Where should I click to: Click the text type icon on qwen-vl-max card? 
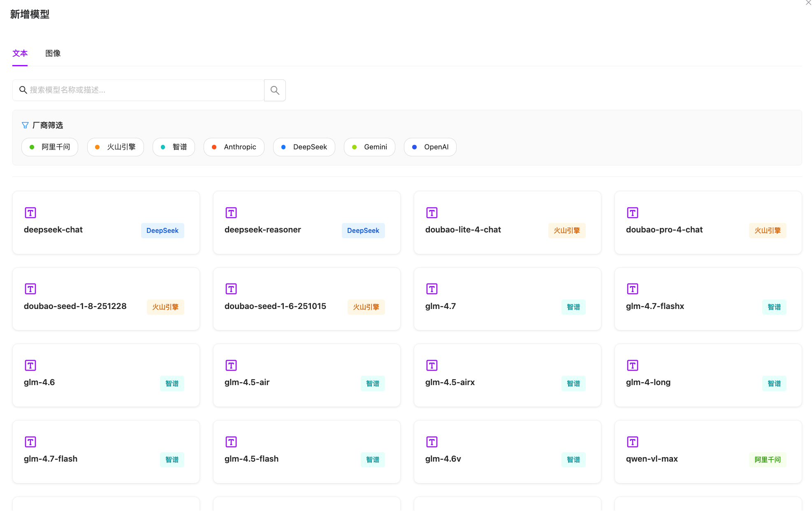[x=633, y=442]
